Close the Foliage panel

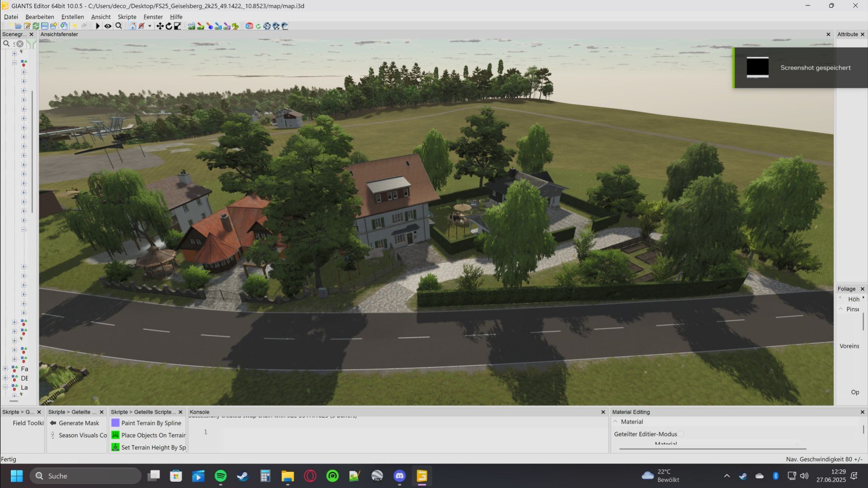(x=862, y=289)
